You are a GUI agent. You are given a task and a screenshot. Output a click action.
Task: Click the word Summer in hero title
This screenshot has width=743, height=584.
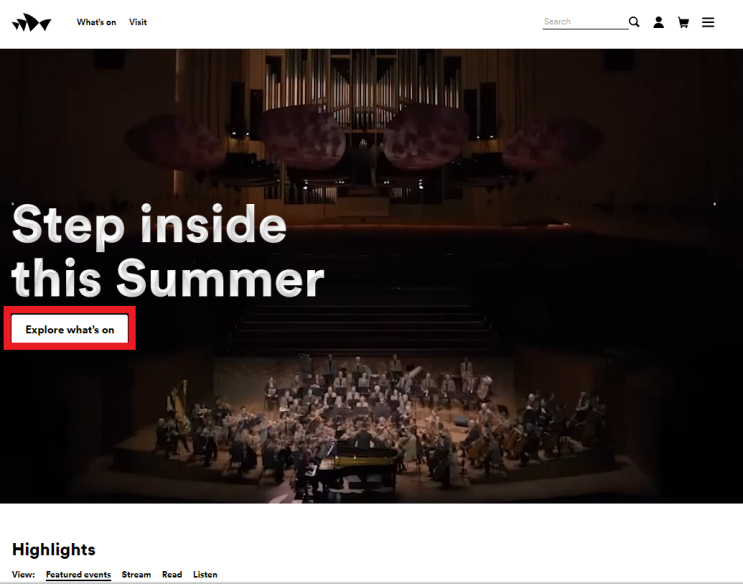[220, 279]
